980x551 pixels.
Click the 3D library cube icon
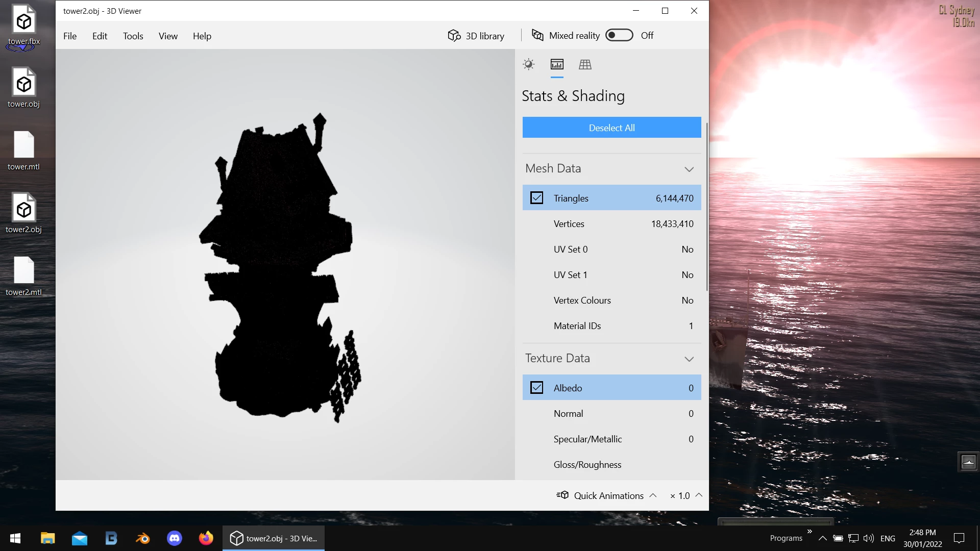454,35
